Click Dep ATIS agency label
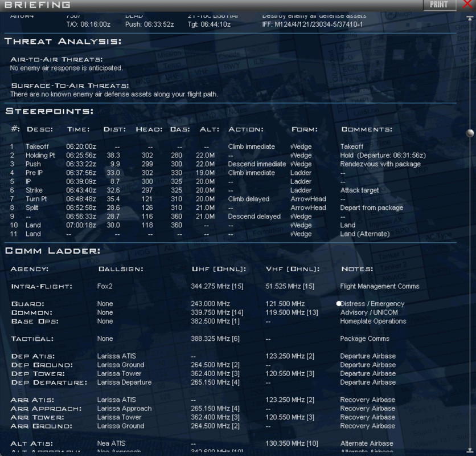 pyautogui.click(x=33, y=356)
